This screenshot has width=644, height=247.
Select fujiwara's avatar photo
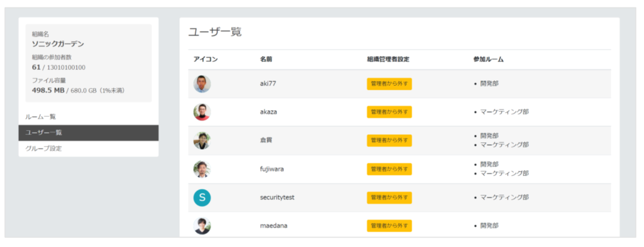pos(202,169)
